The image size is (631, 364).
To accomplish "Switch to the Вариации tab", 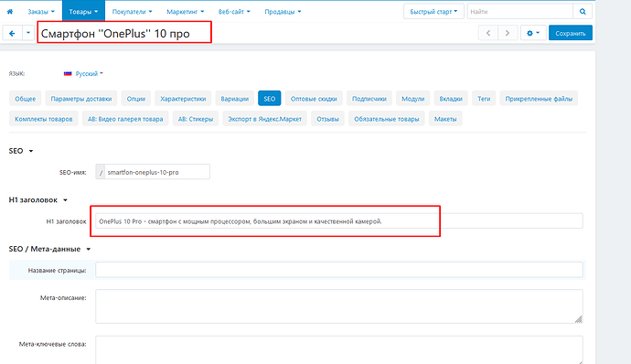I will [x=235, y=99].
